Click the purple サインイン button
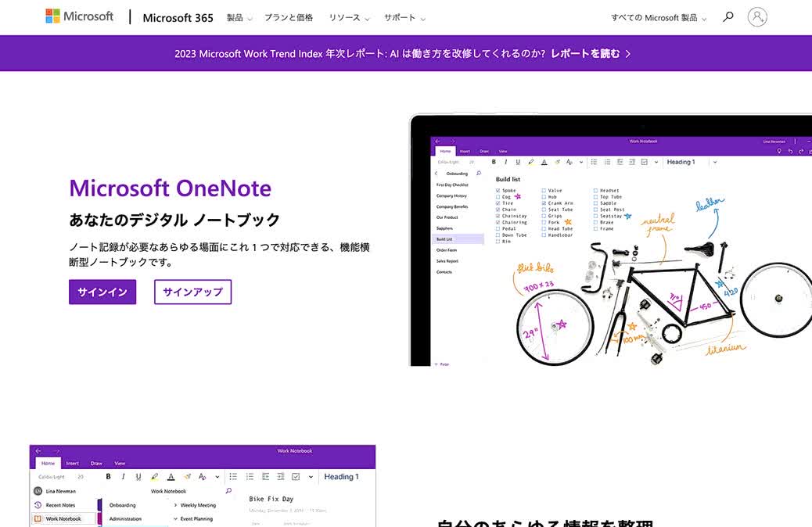The height and width of the screenshot is (527, 812). point(102,292)
